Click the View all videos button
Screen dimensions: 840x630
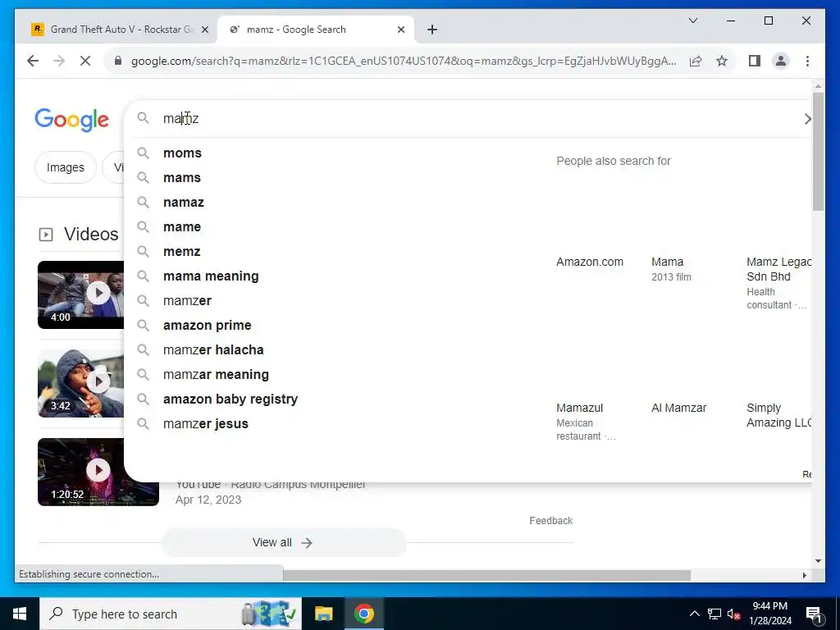283,543
